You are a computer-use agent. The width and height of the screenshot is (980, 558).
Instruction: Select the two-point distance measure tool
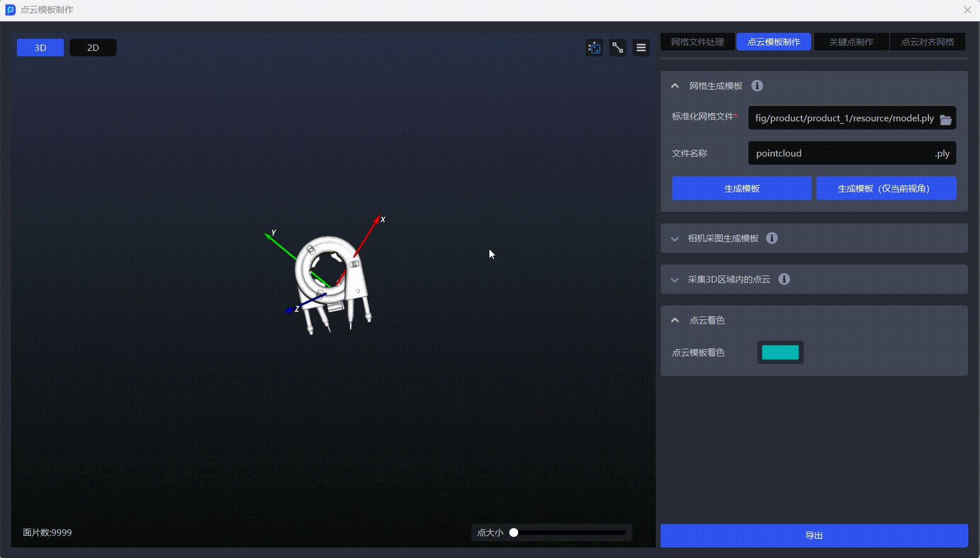[618, 47]
